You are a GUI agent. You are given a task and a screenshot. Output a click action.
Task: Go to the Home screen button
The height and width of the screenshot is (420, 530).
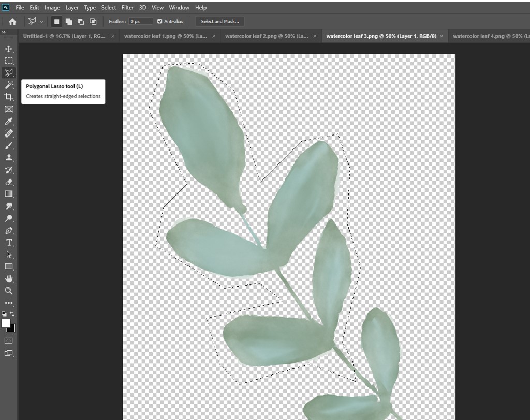coord(12,21)
